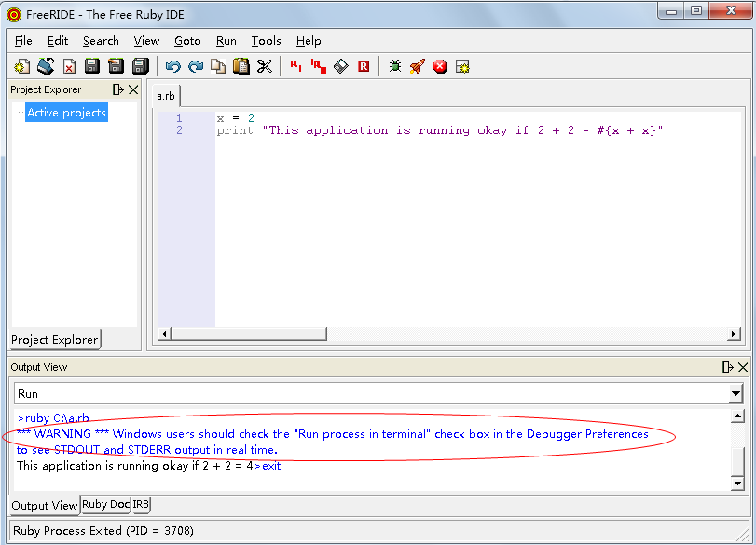
Task: Click the output pane's scroll up arrow
Action: pyautogui.click(x=737, y=416)
